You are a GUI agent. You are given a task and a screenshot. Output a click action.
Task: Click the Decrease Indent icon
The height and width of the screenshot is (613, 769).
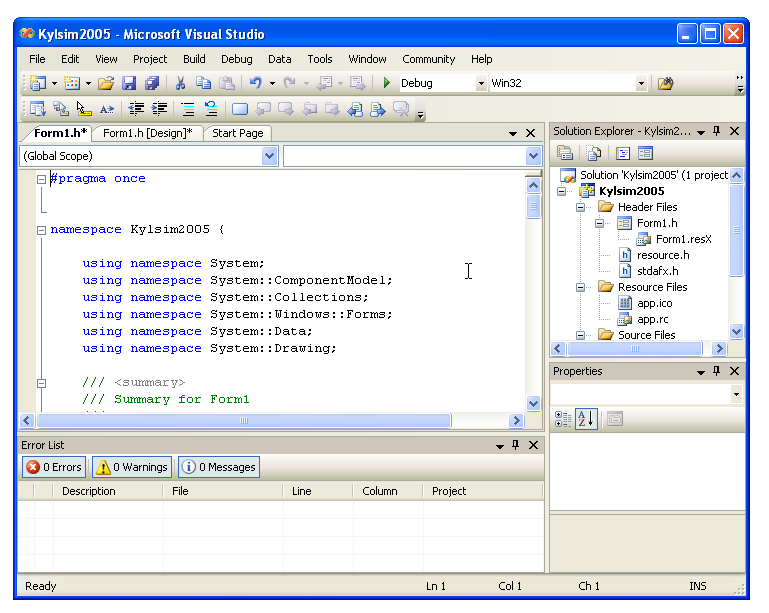tap(136, 108)
